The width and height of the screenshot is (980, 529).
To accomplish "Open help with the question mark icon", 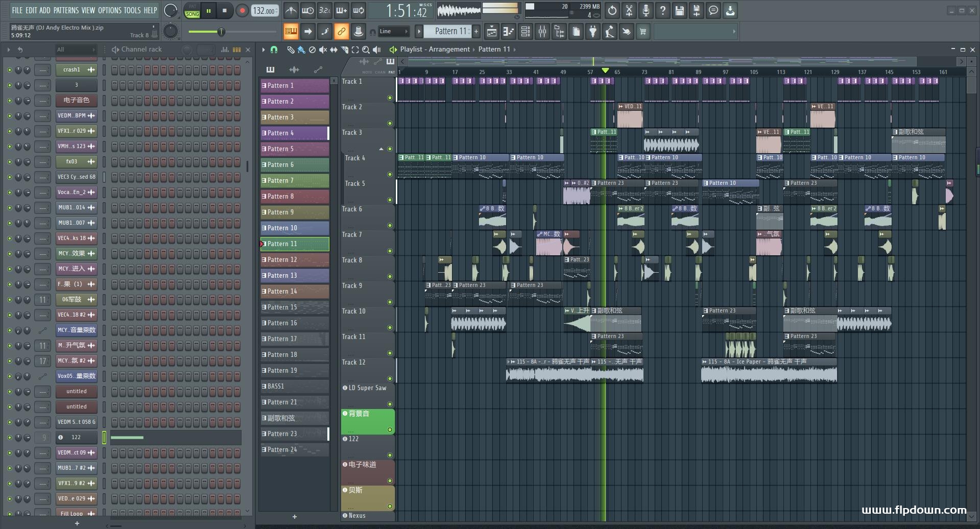I will click(663, 10).
